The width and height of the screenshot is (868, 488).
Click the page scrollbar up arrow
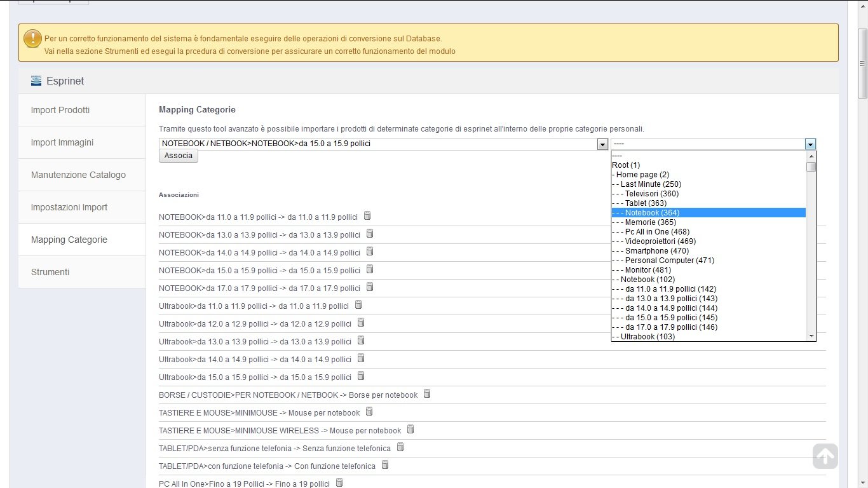pos(862,5)
